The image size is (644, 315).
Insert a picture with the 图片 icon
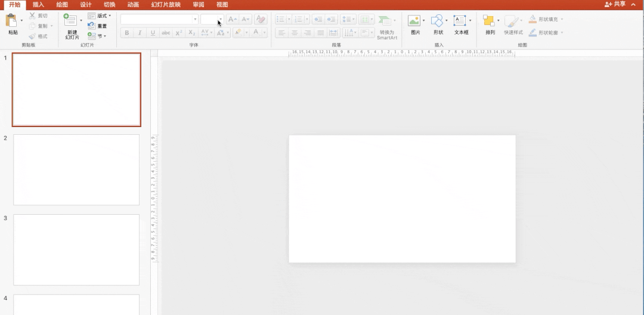tap(414, 21)
